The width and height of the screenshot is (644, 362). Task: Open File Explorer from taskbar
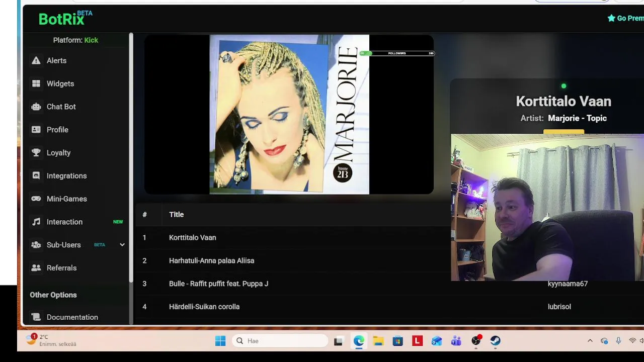pyautogui.click(x=378, y=341)
